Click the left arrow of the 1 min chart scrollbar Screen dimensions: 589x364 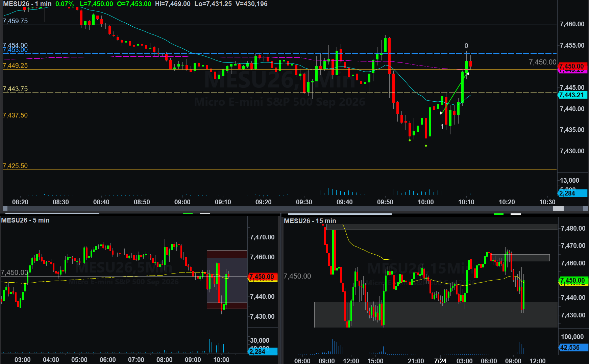click(5, 209)
